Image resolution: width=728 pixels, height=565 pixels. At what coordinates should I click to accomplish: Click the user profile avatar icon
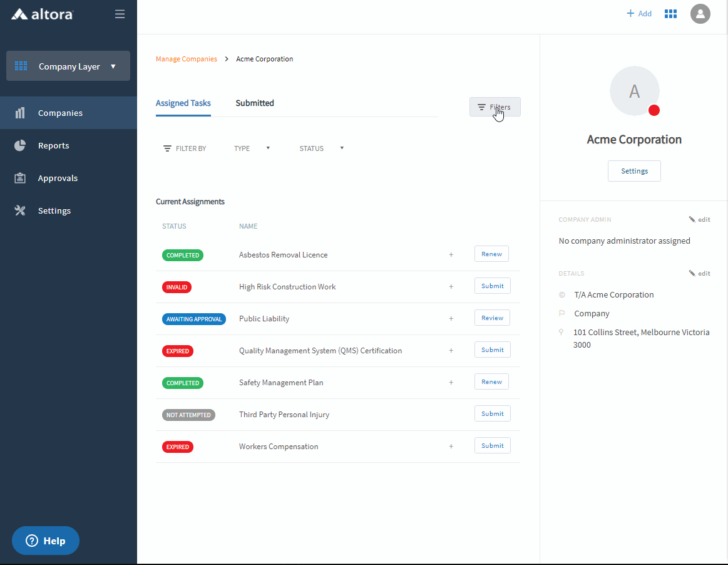tap(700, 14)
